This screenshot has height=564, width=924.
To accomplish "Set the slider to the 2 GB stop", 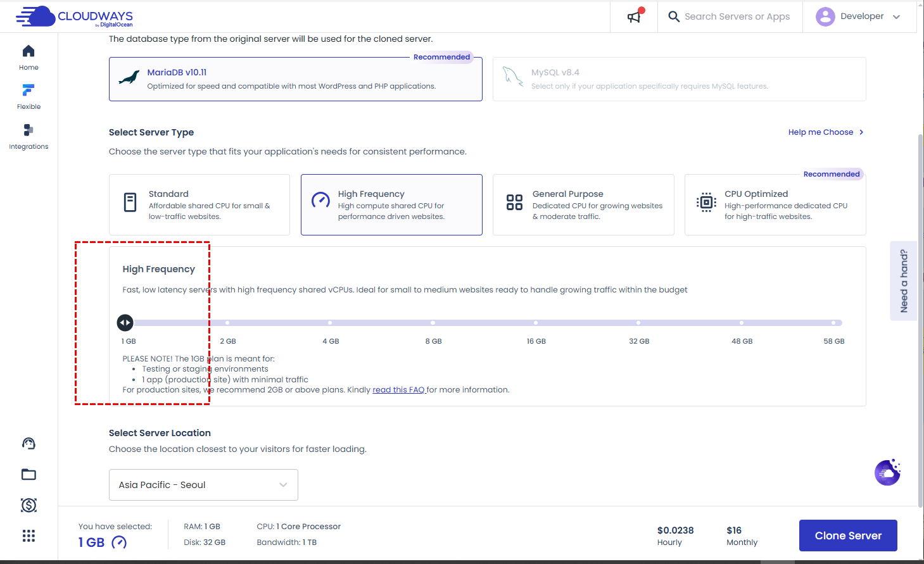I will (227, 323).
